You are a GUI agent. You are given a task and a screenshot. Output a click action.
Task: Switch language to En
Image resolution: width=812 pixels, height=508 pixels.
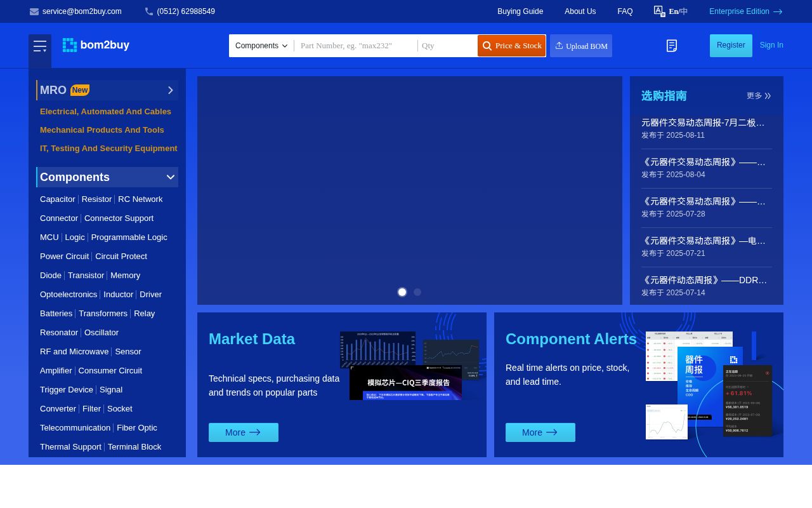tap(674, 11)
